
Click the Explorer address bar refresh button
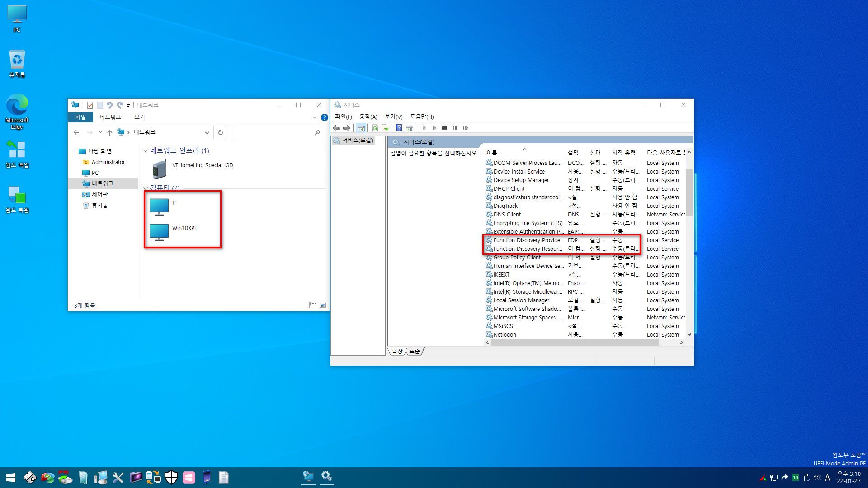[220, 132]
